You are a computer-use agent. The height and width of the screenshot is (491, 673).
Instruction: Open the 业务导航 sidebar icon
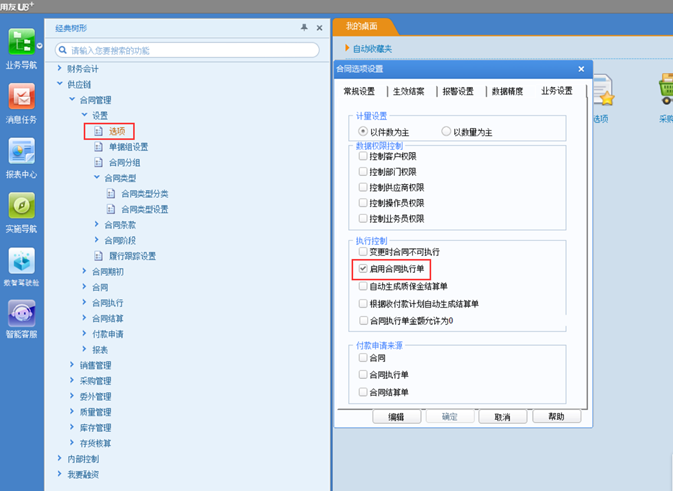click(21, 42)
